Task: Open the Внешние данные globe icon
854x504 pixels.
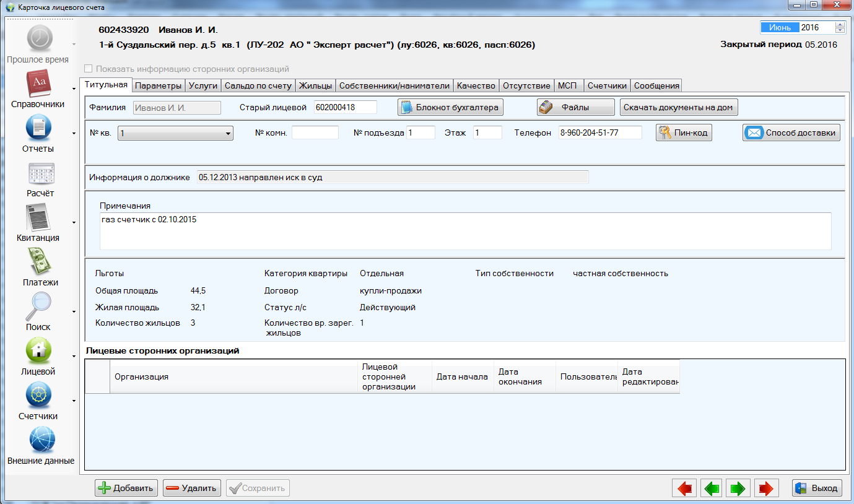Action: tap(41, 440)
